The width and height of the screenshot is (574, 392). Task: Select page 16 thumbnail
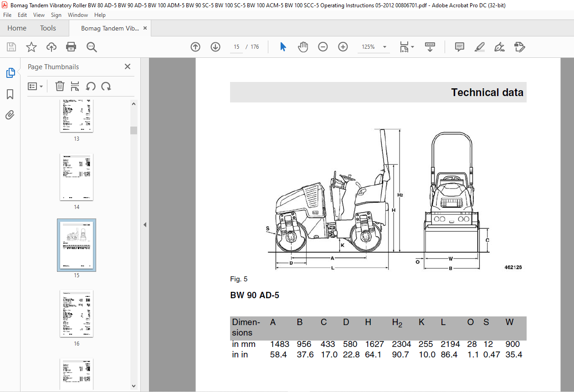77,313
